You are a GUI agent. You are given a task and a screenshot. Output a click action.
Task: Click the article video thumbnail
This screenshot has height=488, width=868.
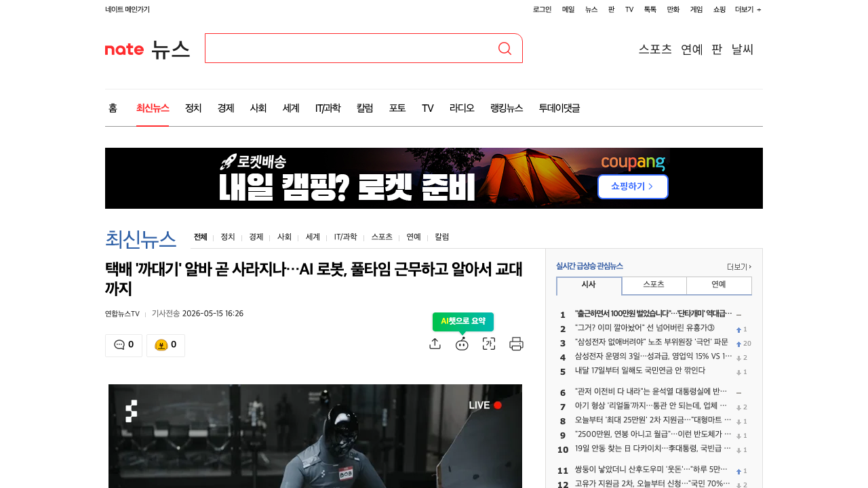[x=315, y=436]
